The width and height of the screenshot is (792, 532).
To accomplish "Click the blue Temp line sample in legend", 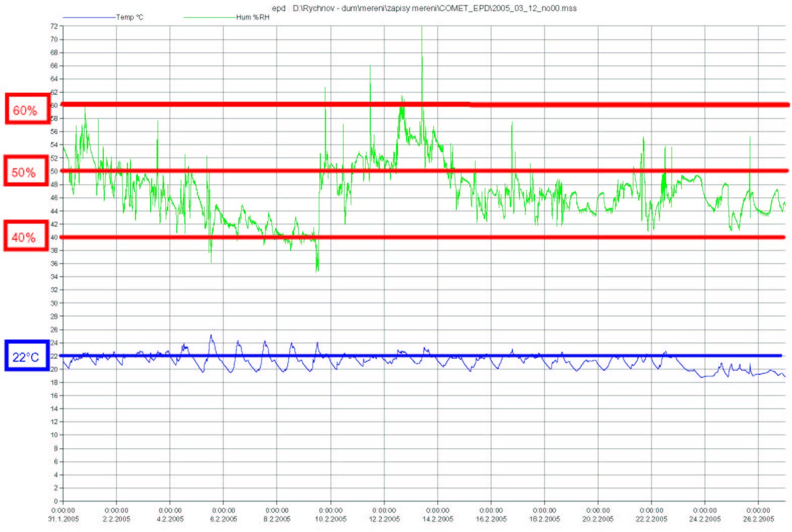I will pyautogui.click(x=90, y=18).
